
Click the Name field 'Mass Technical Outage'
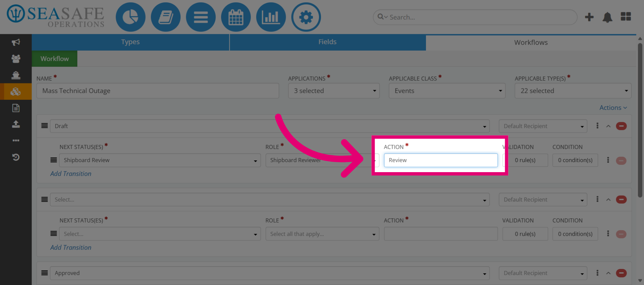point(158,91)
